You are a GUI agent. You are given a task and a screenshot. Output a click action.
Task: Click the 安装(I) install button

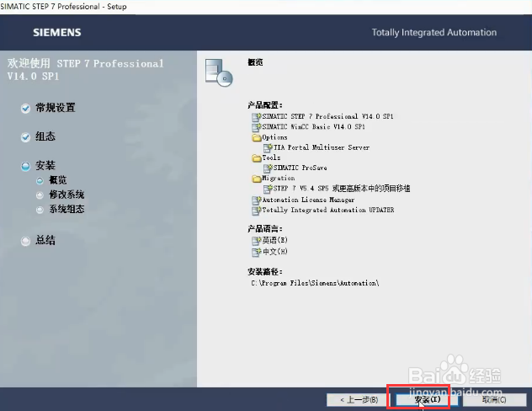coord(426,400)
